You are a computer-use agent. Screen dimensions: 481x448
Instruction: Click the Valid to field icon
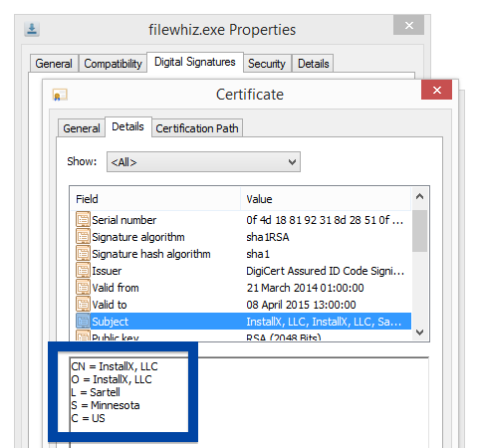click(83, 305)
